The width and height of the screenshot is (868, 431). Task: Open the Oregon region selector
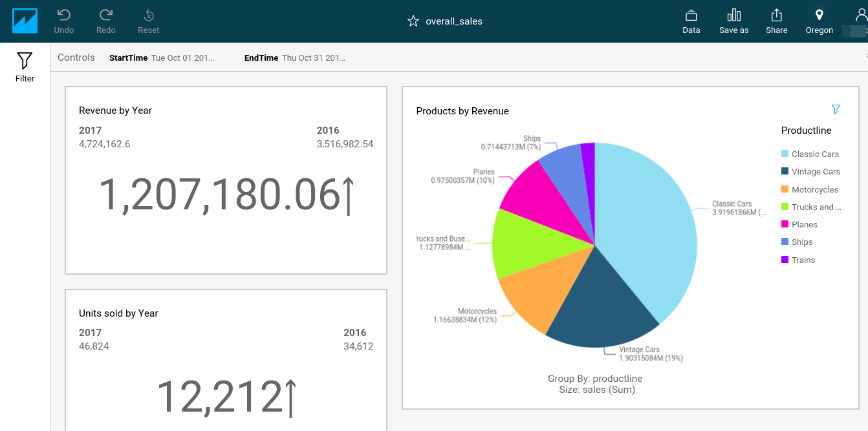pos(819,21)
